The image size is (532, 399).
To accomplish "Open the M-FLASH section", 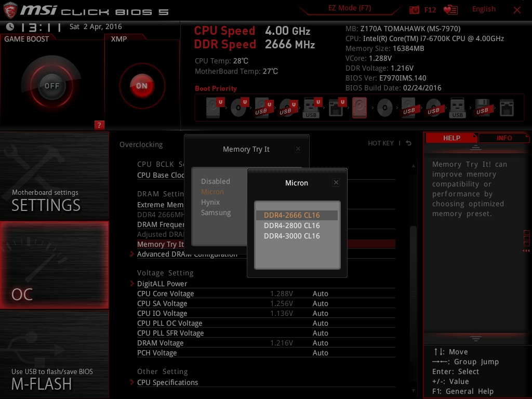I will [54, 354].
